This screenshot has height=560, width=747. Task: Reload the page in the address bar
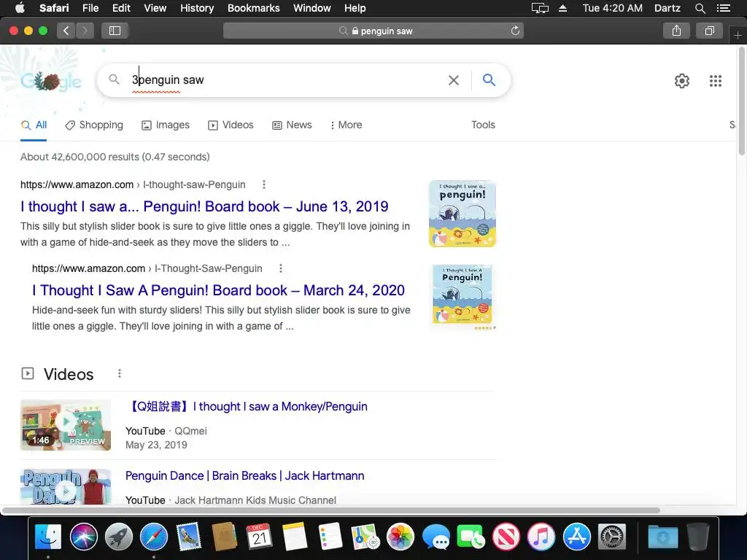point(515,31)
